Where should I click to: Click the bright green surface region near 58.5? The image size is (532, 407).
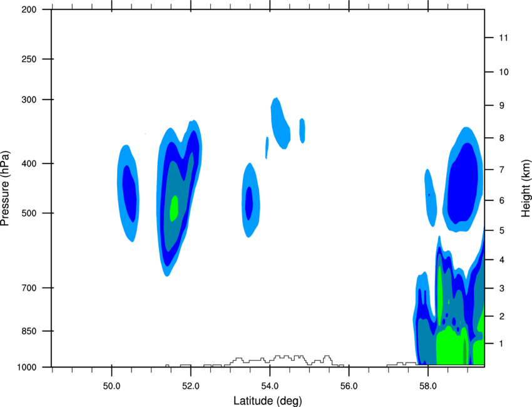coord(451,346)
